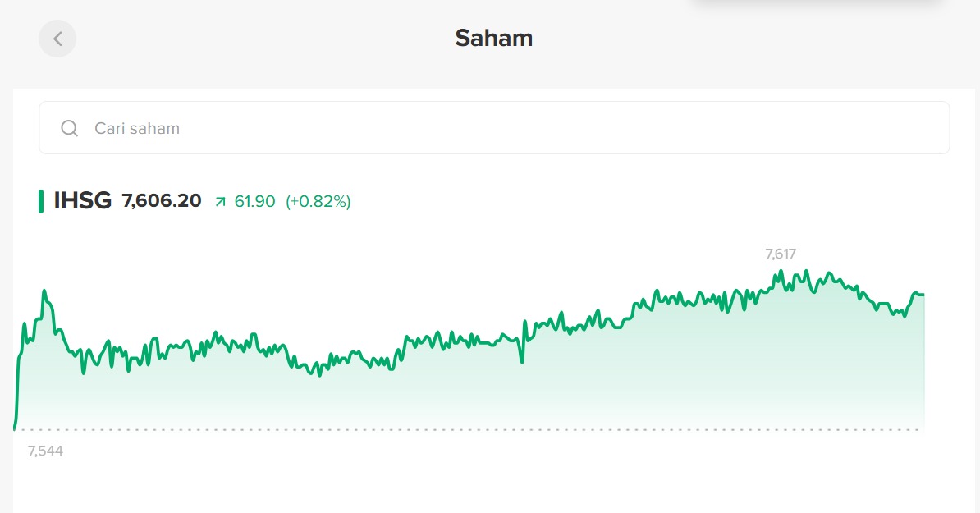Viewport: 980px width, 513px height.
Task: Click the magnifying glass search icon
Action: click(x=70, y=128)
